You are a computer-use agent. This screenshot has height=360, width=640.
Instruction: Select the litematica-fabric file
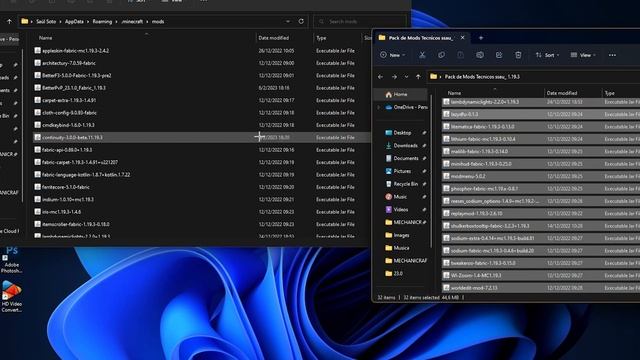[540, 127]
